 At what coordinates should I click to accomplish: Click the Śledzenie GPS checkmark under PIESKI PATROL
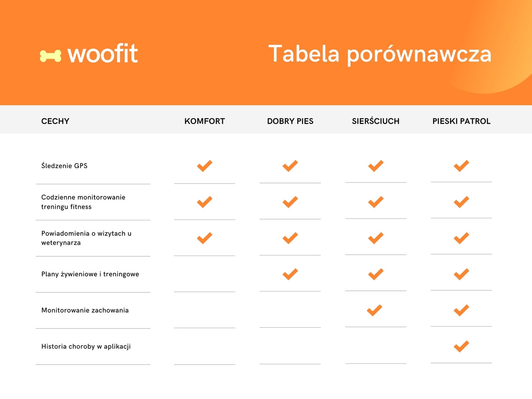pyautogui.click(x=461, y=166)
